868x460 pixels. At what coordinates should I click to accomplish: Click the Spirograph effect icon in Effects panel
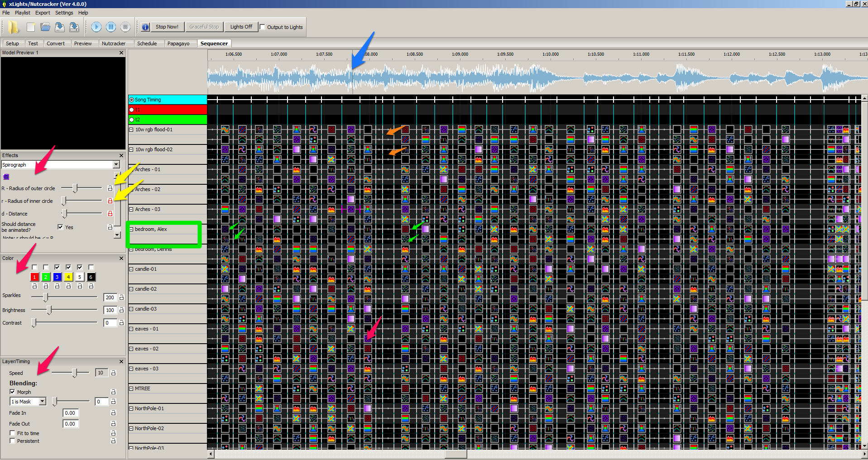point(6,177)
